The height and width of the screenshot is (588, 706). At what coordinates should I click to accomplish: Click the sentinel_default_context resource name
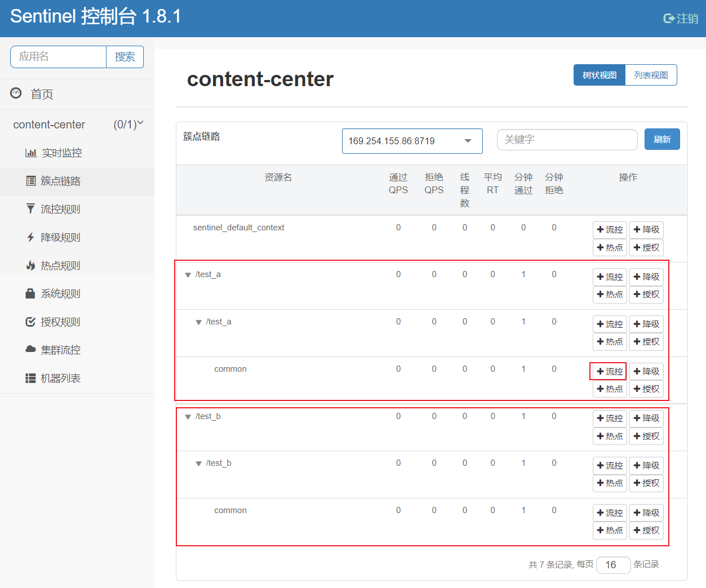(238, 228)
